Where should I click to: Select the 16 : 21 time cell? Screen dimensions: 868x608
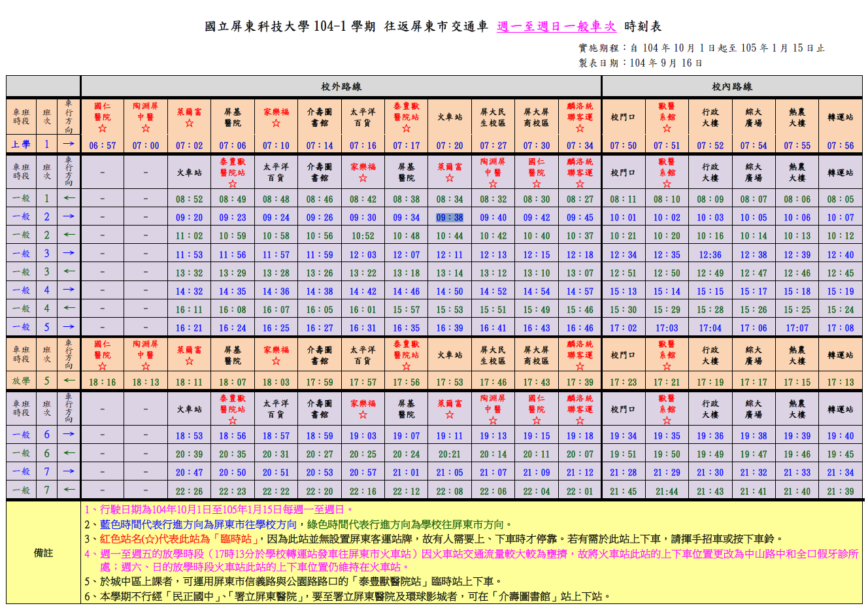(x=189, y=328)
